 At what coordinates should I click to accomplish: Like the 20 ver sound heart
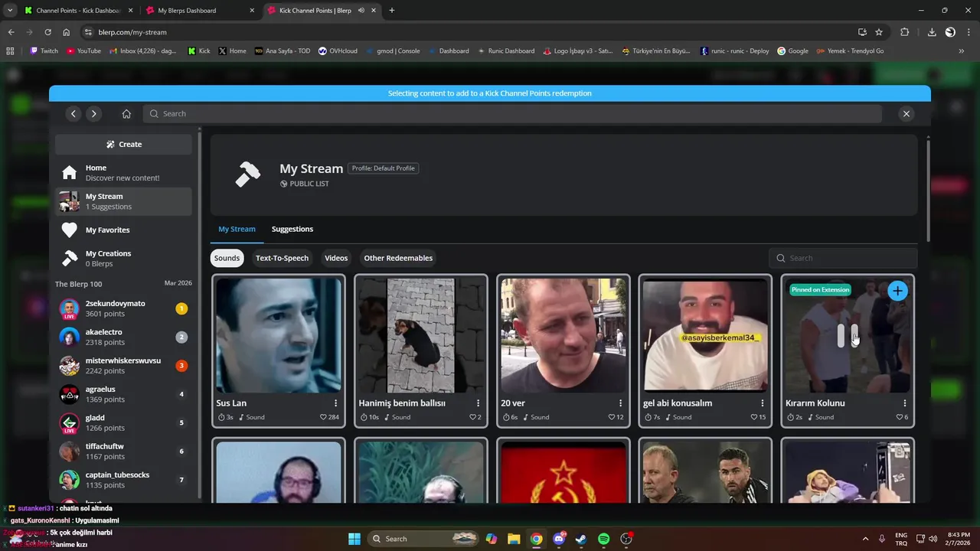[x=612, y=417]
